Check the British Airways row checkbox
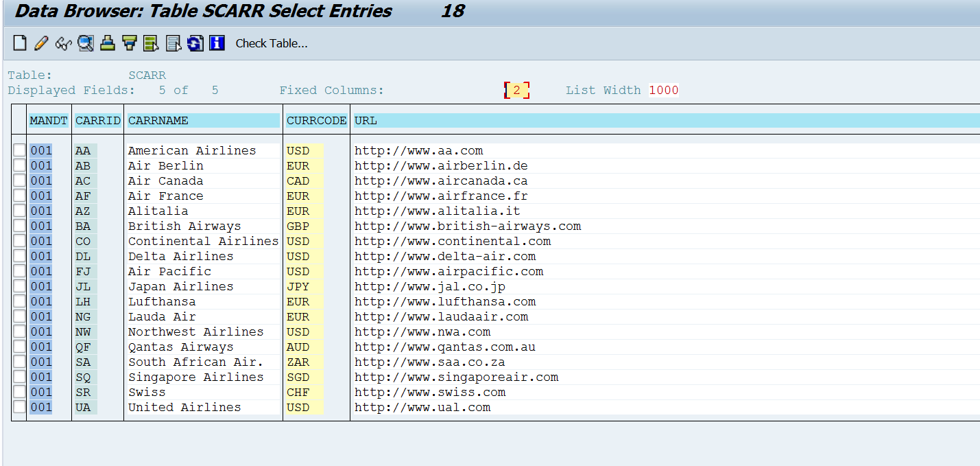Screen dimensions: 980x466 click(19, 226)
